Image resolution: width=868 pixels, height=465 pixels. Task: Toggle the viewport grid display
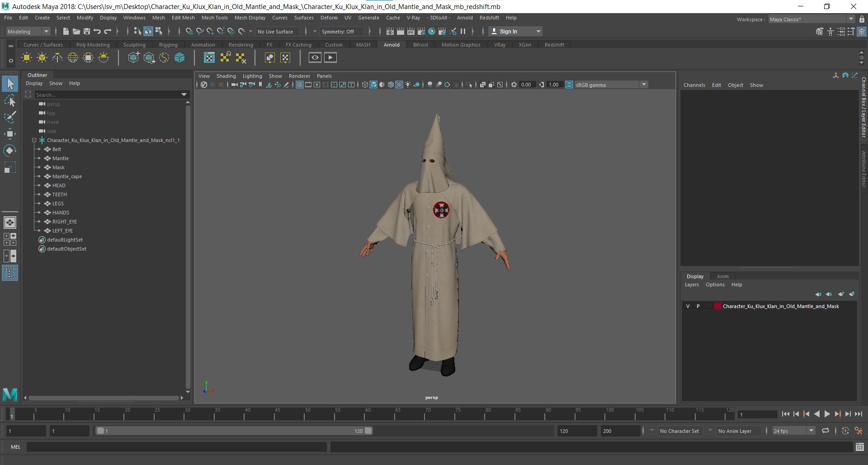pos(299,85)
